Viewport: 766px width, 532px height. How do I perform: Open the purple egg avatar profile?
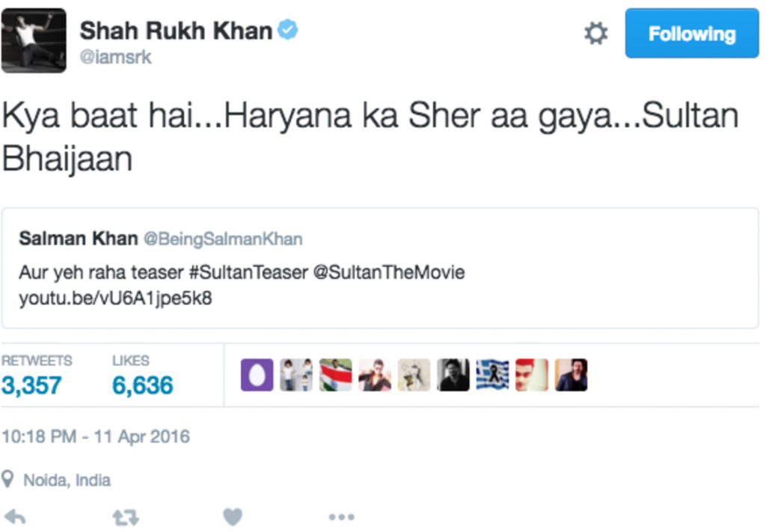[257, 375]
